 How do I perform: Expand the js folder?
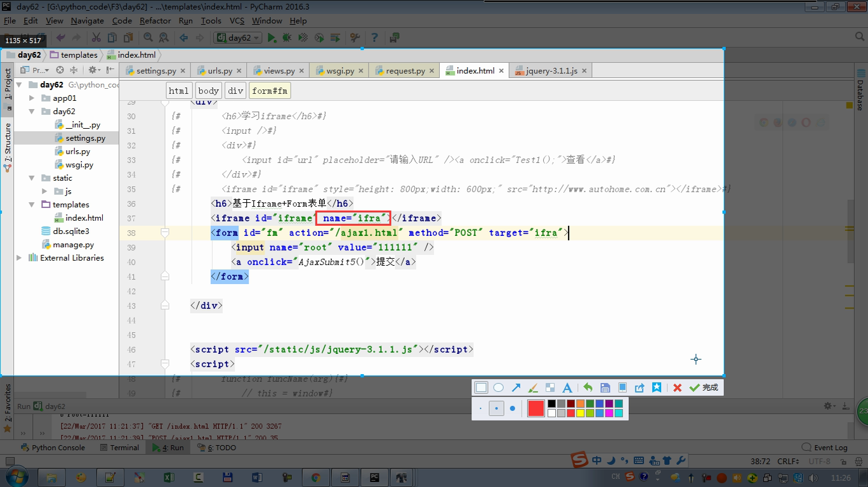click(44, 192)
